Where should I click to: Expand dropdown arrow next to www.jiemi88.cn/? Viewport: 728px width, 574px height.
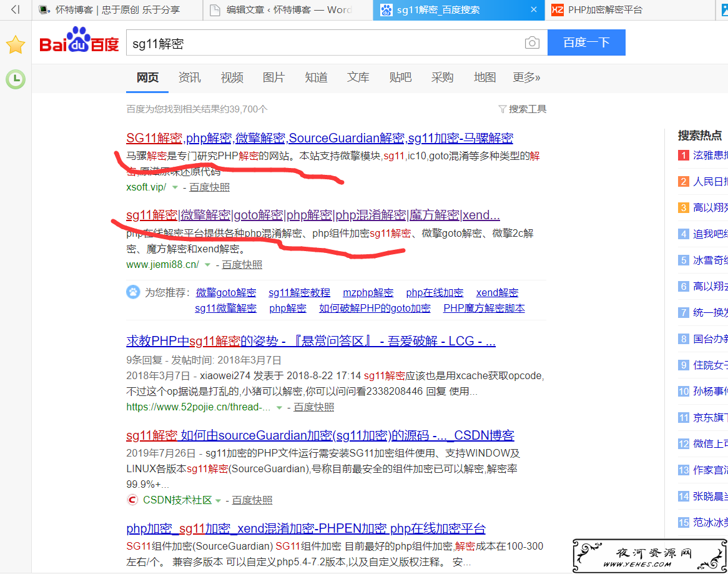(207, 265)
